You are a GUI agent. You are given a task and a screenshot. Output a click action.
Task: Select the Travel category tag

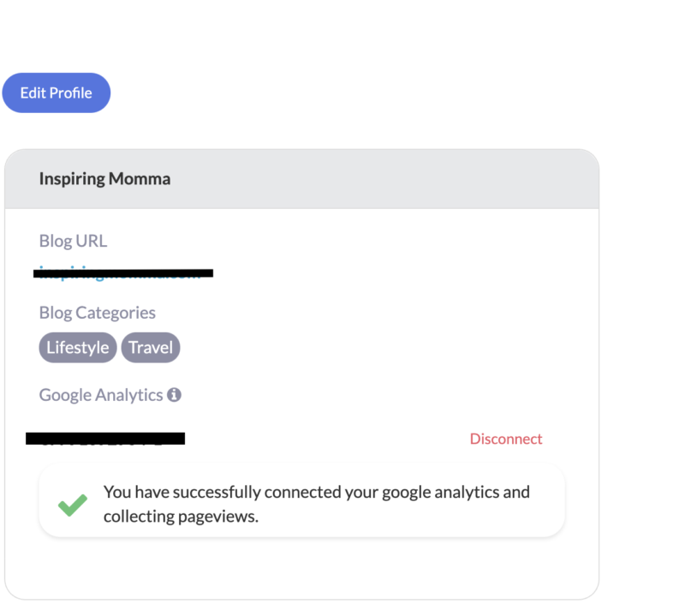(x=151, y=348)
